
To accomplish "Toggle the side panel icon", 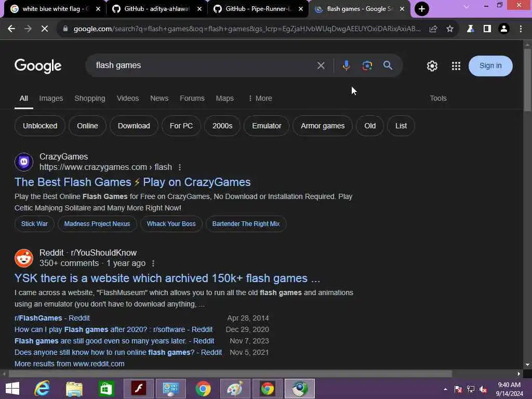I will [487, 29].
